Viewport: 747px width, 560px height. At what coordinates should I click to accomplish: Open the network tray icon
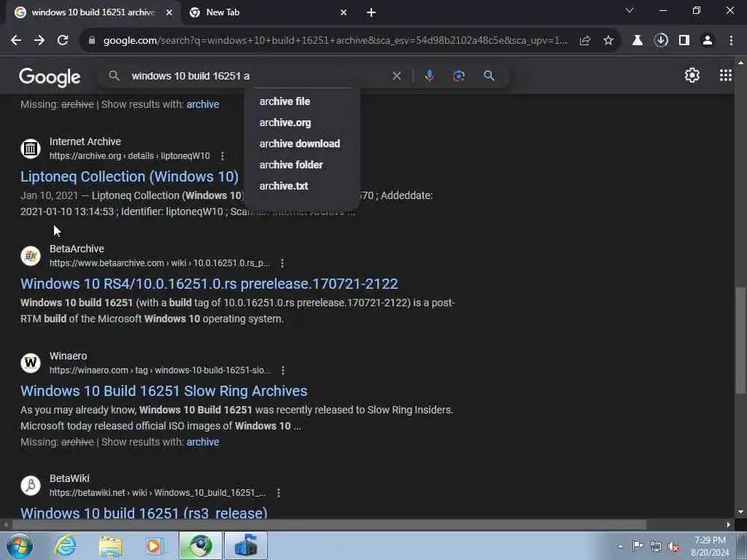click(656, 546)
